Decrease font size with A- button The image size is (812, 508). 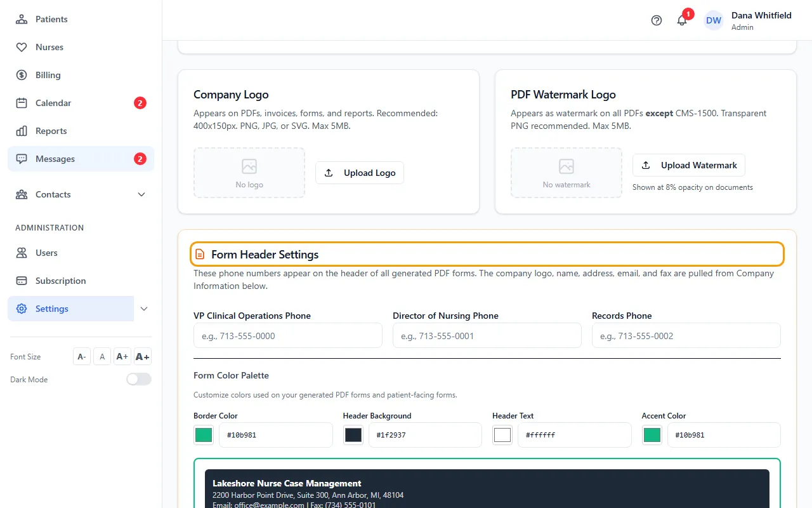click(82, 357)
